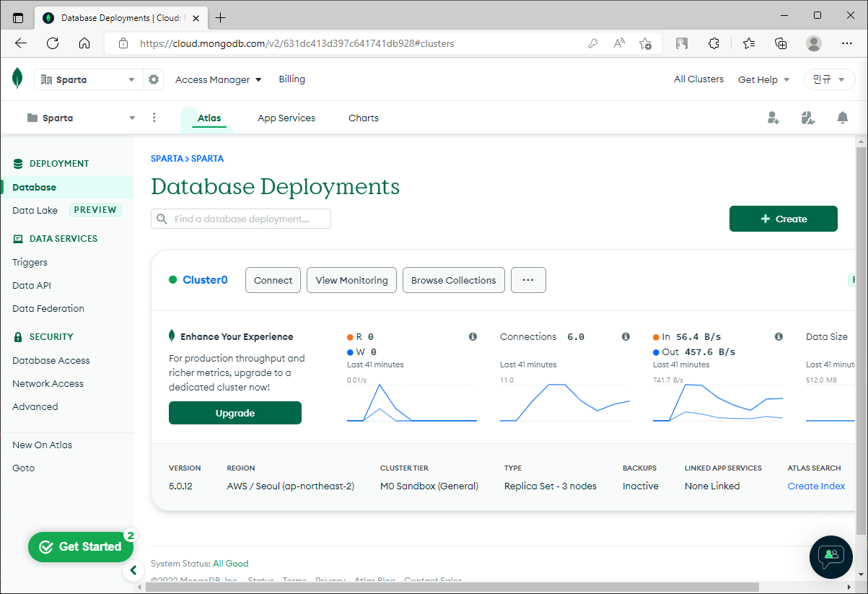The image size is (868, 594).
Task: Click the All Good system status link
Action: [x=230, y=563]
